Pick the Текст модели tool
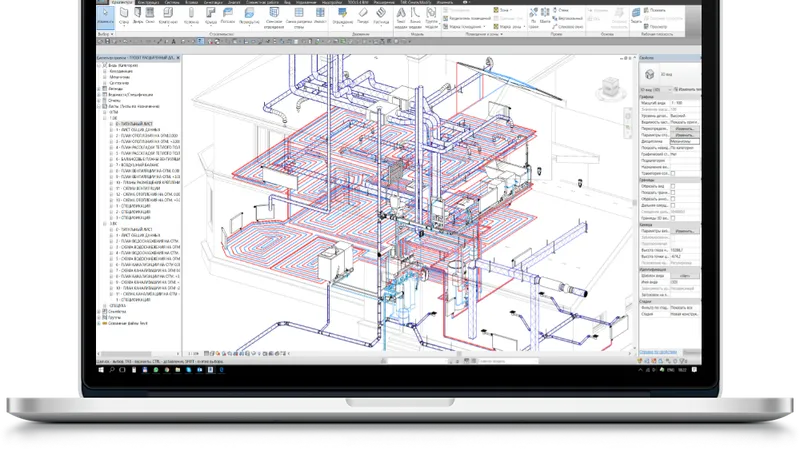The width and height of the screenshot is (800, 450). (401, 17)
